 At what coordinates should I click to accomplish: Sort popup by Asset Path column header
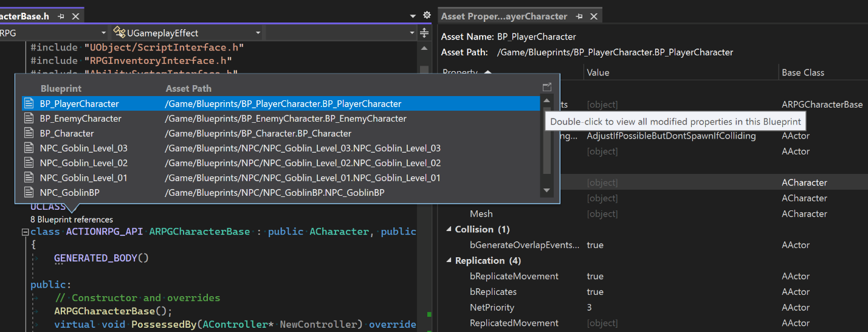(x=188, y=89)
